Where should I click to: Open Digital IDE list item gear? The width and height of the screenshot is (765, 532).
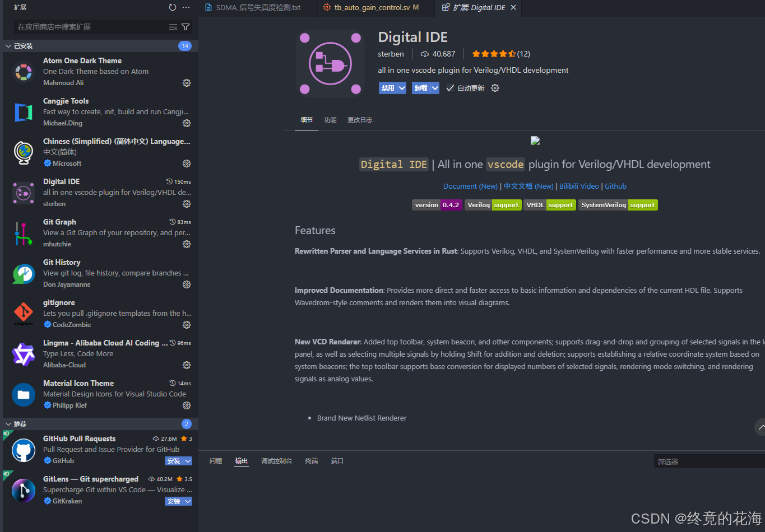[187, 204]
